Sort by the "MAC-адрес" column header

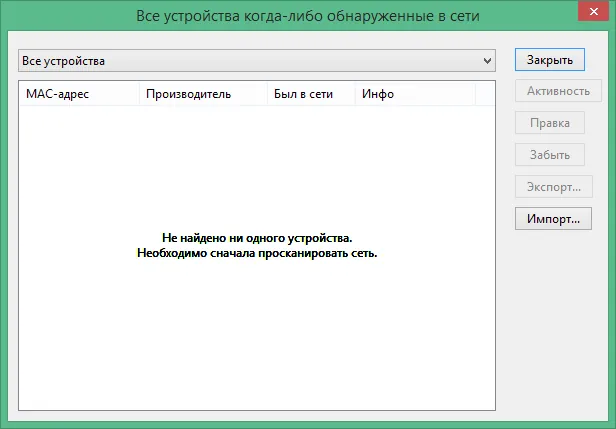79,94
